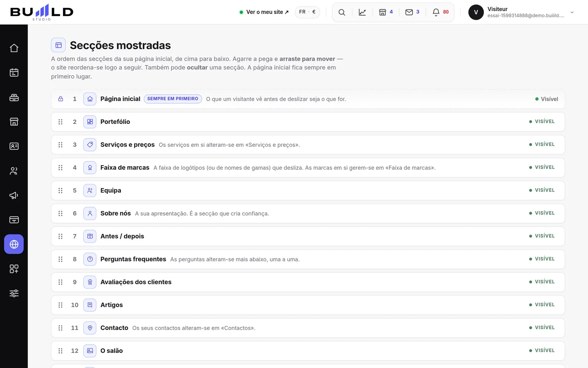Click the question mark icon of Perguntas frequentes
The width and height of the screenshot is (588, 368).
(90, 259)
